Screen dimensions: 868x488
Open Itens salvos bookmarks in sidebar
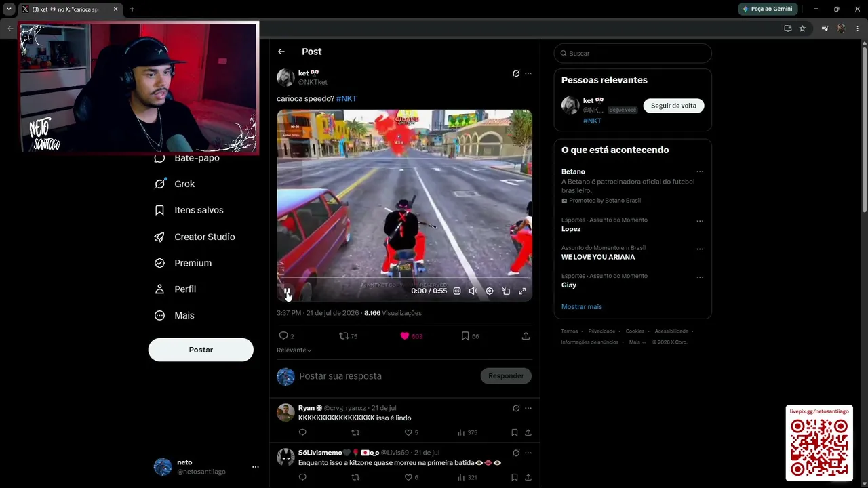point(189,210)
